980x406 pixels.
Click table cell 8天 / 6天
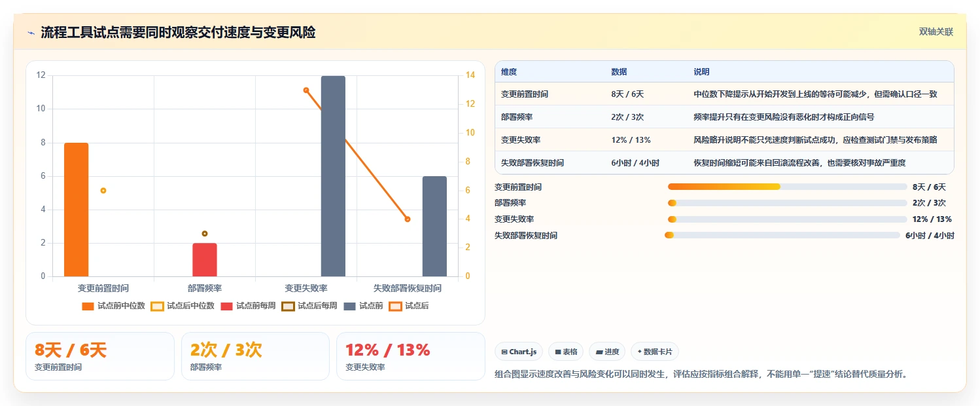click(627, 94)
